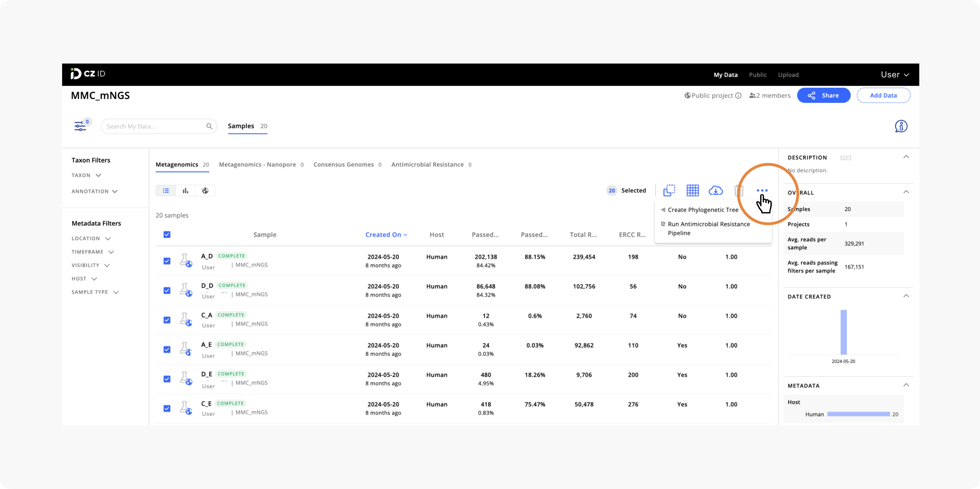The height and width of the screenshot is (489, 980).
Task: Click the CZ ID logo
Action: 88,74
